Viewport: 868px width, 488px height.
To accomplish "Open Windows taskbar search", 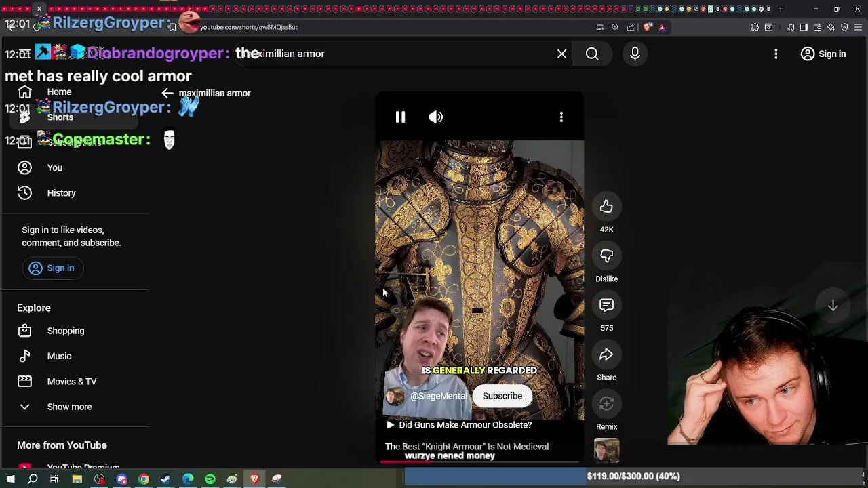I will [x=33, y=479].
